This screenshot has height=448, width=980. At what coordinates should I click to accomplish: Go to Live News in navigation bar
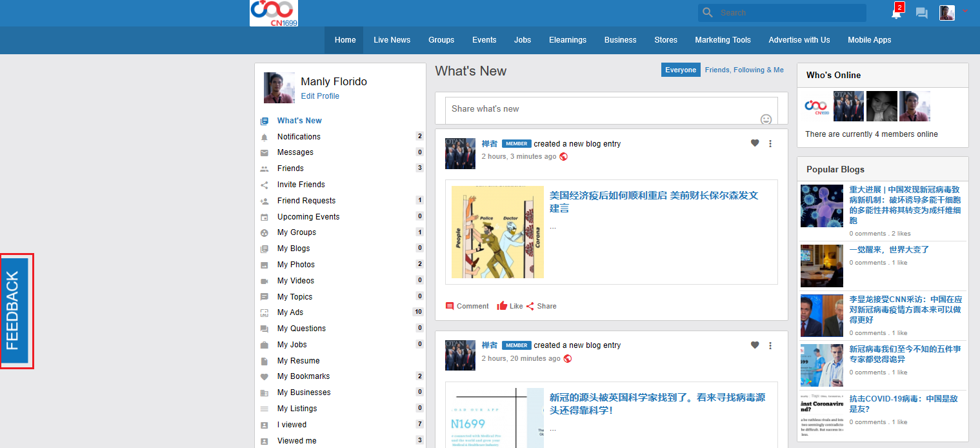392,40
